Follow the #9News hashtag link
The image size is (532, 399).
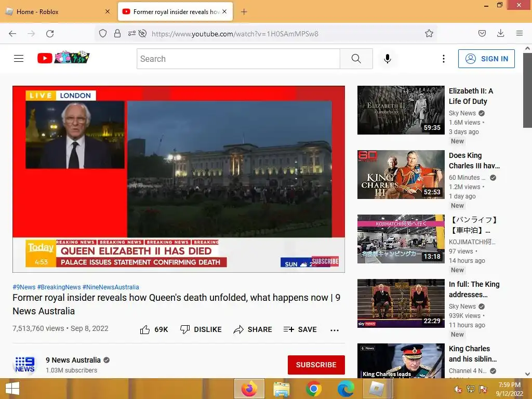click(x=24, y=287)
